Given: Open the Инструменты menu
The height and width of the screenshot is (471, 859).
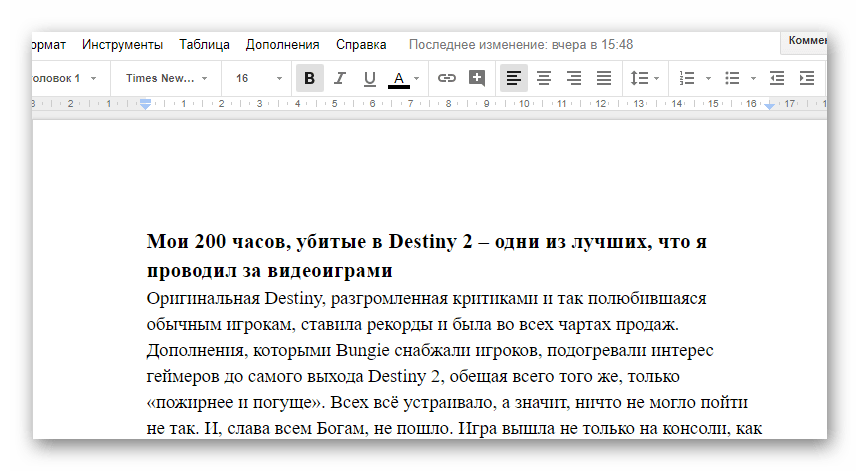Looking at the screenshot, I should pyautogui.click(x=122, y=44).
